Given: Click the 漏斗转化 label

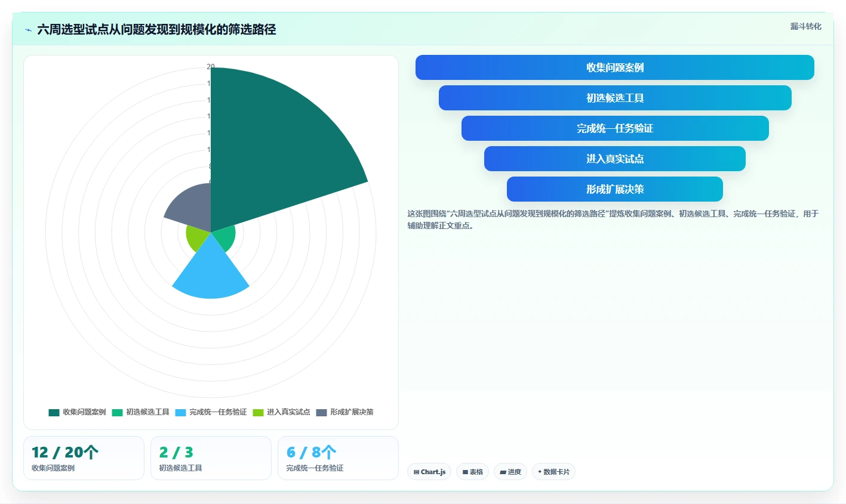Looking at the screenshot, I should [x=805, y=26].
